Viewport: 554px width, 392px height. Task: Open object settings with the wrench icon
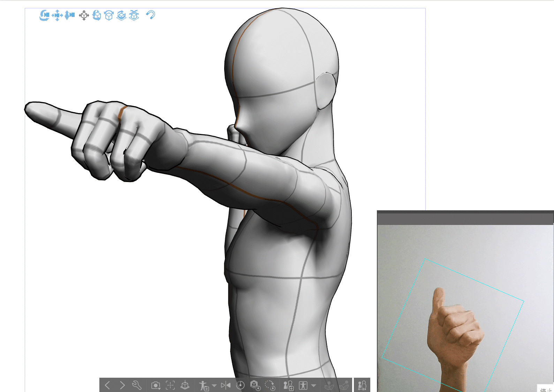point(137,385)
